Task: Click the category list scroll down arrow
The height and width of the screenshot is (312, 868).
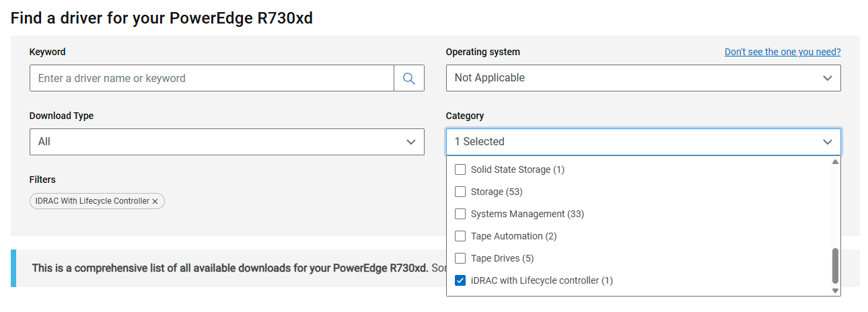Action: tap(835, 291)
